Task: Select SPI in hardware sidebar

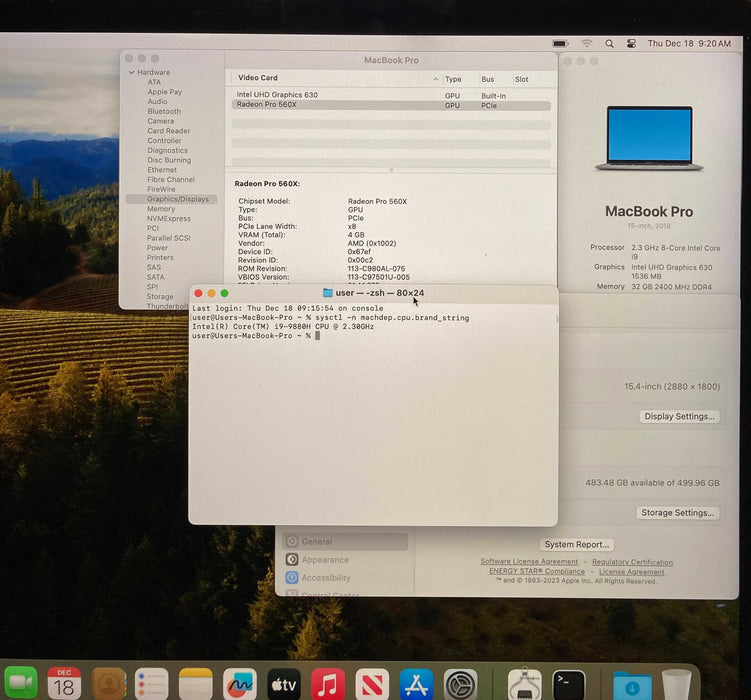Action: 152,287
